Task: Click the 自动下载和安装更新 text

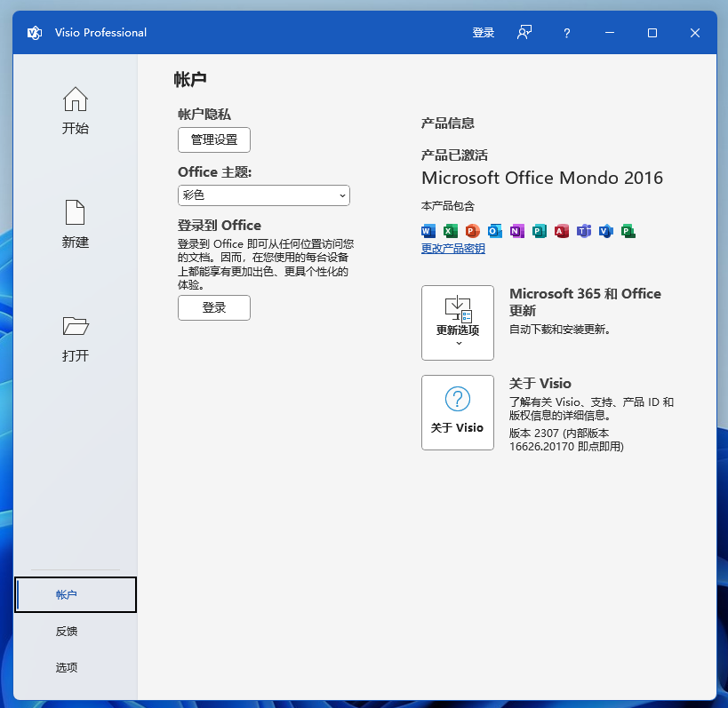Action: tap(560, 330)
